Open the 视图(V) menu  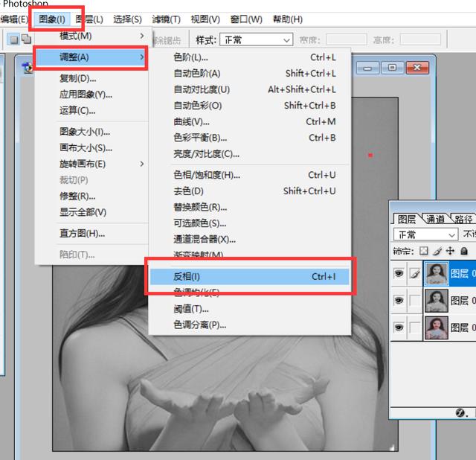[205, 19]
